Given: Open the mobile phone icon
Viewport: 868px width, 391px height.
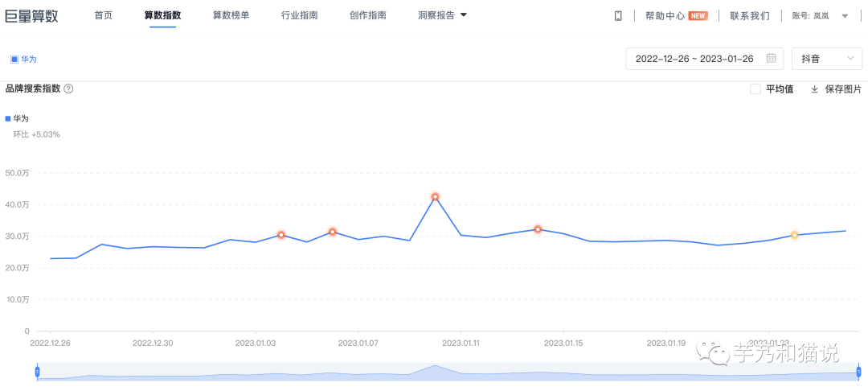Looking at the screenshot, I should (x=618, y=15).
